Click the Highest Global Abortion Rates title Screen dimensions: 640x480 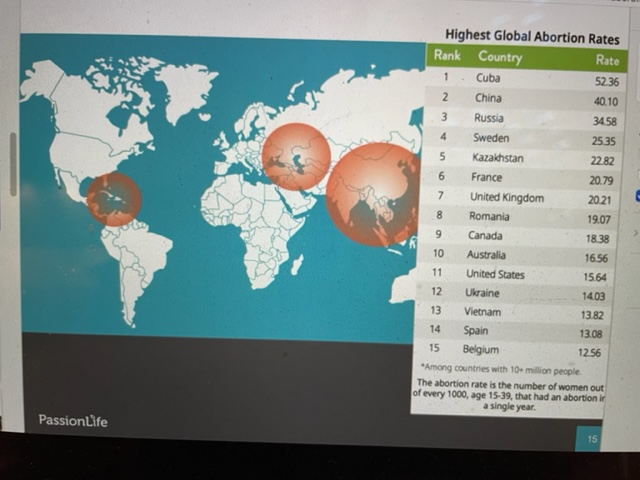click(x=531, y=38)
